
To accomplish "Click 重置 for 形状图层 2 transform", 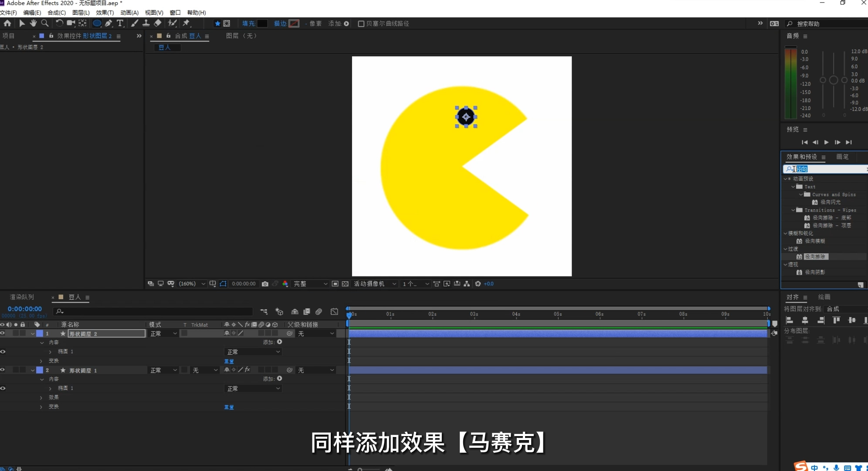I will click(x=229, y=361).
